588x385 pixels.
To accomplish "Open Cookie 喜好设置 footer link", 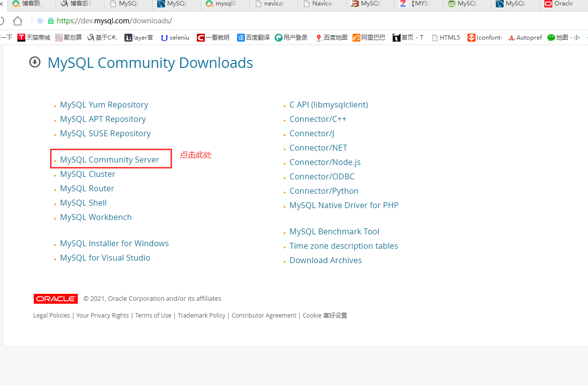I will pyautogui.click(x=325, y=315).
